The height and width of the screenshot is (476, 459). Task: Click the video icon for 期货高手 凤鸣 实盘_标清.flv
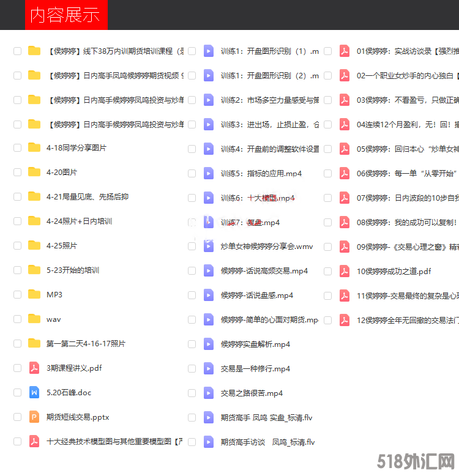coord(209,418)
